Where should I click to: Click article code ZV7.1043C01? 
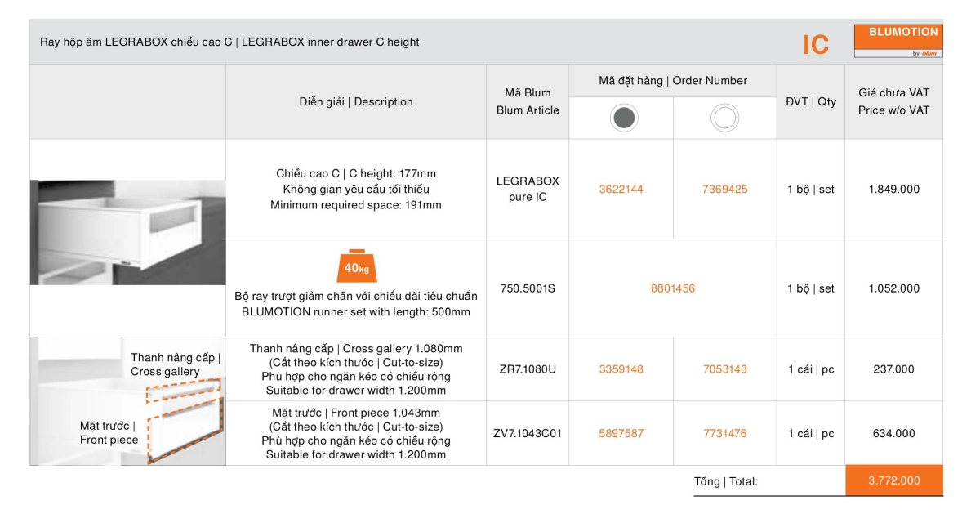click(x=528, y=434)
